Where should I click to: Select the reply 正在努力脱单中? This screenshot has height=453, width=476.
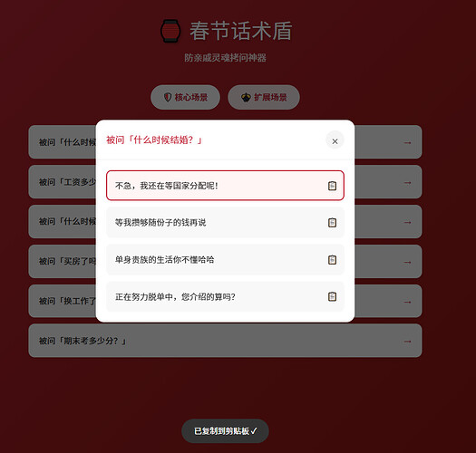pos(225,296)
